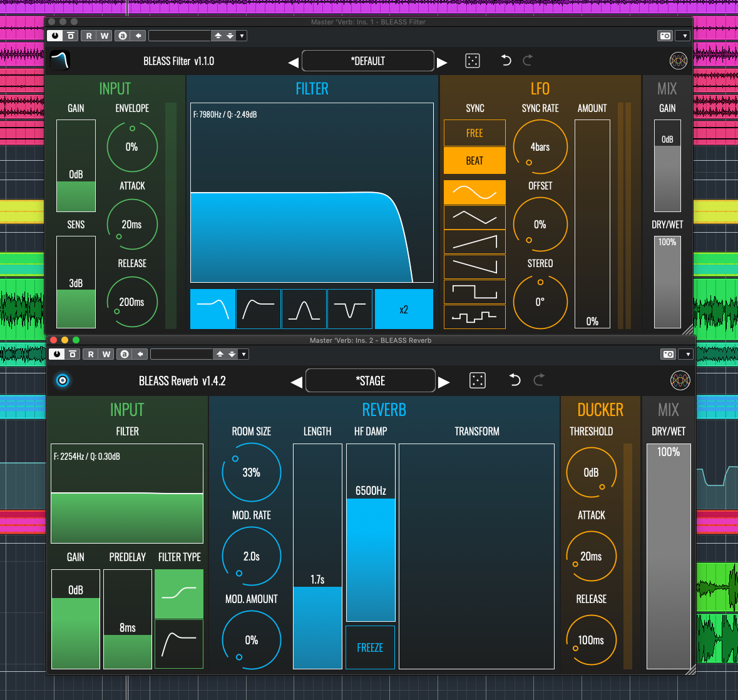The height and width of the screenshot is (700, 738).
Task: Select the notch filter shape icon
Action: (x=349, y=308)
